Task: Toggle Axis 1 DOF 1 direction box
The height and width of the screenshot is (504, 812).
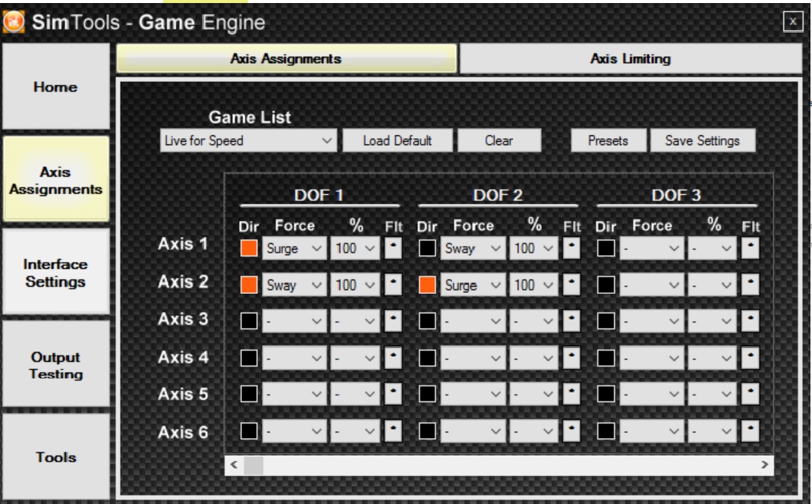Action: click(249, 248)
